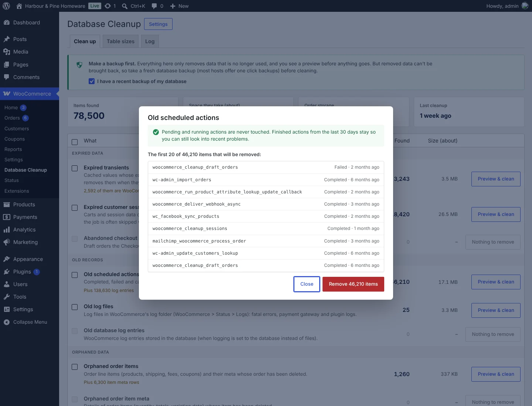Open WooCommerce Orders submenu item
Viewport: 532px width, 406px height.
point(12,118)
